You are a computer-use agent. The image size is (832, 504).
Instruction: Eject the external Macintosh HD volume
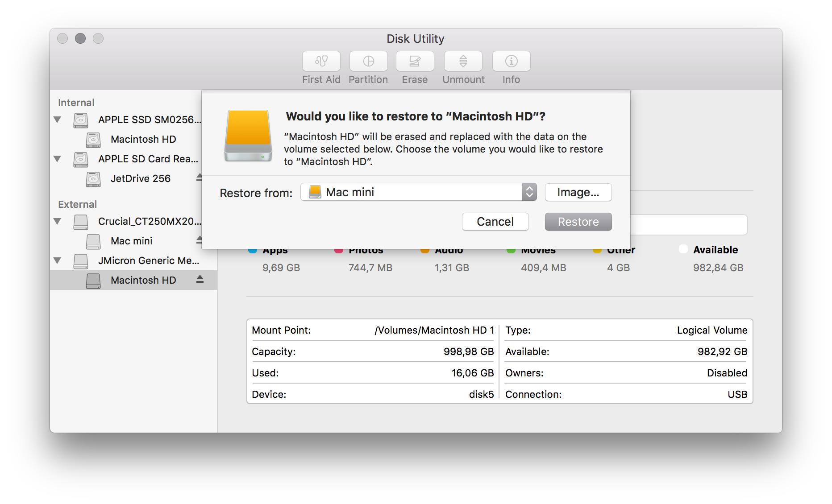click(x=200, y=279)
